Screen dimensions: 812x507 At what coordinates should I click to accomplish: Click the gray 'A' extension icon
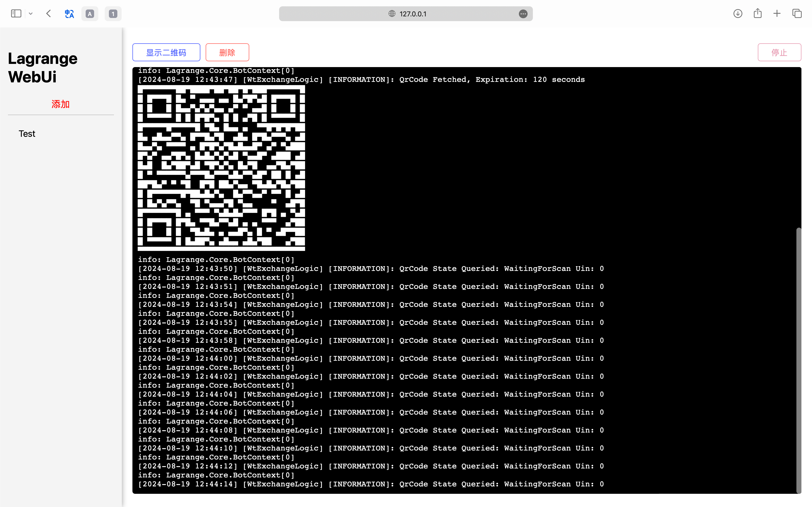[90, 14]
